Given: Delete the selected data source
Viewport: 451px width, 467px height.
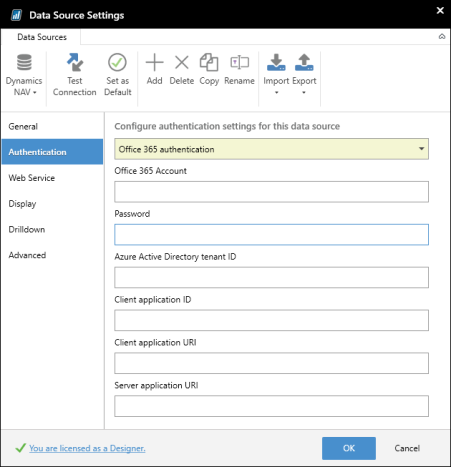Looking at the screenshot, I should (x=182, y=69).
